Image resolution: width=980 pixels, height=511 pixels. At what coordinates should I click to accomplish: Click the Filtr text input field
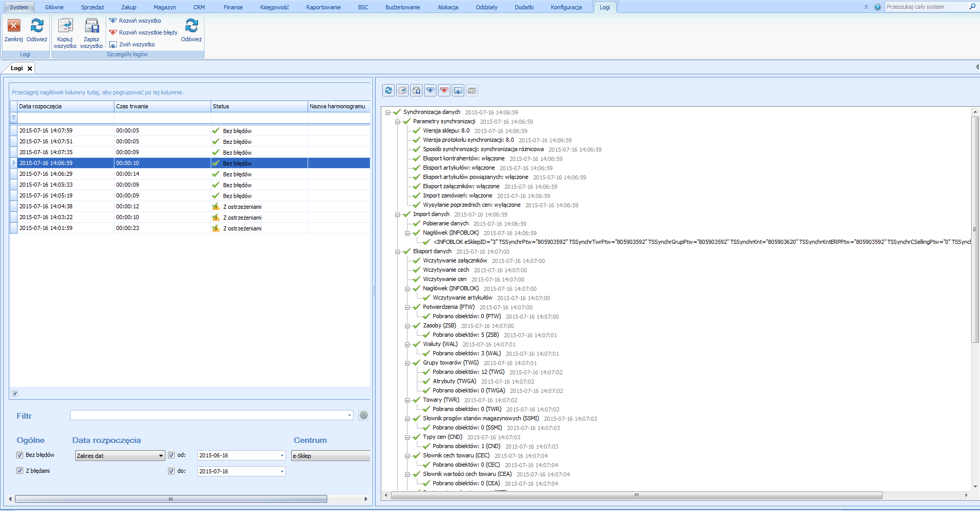(x=208, y=416)
